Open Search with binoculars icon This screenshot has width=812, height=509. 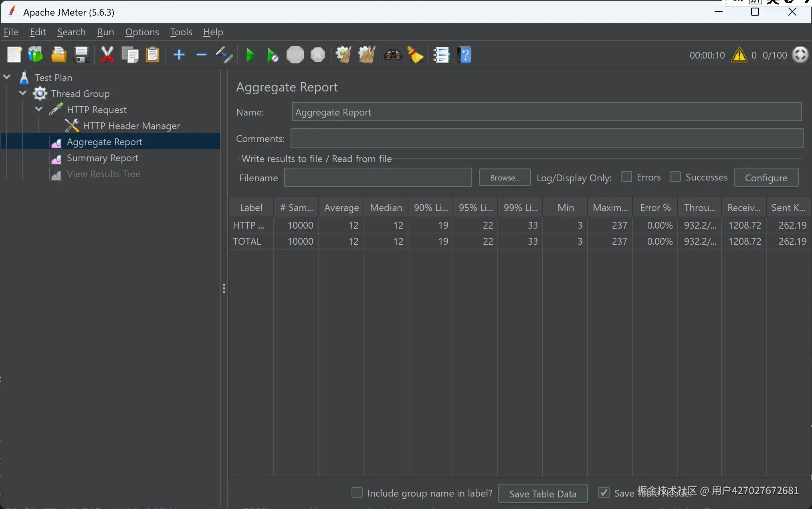(393, 55)
